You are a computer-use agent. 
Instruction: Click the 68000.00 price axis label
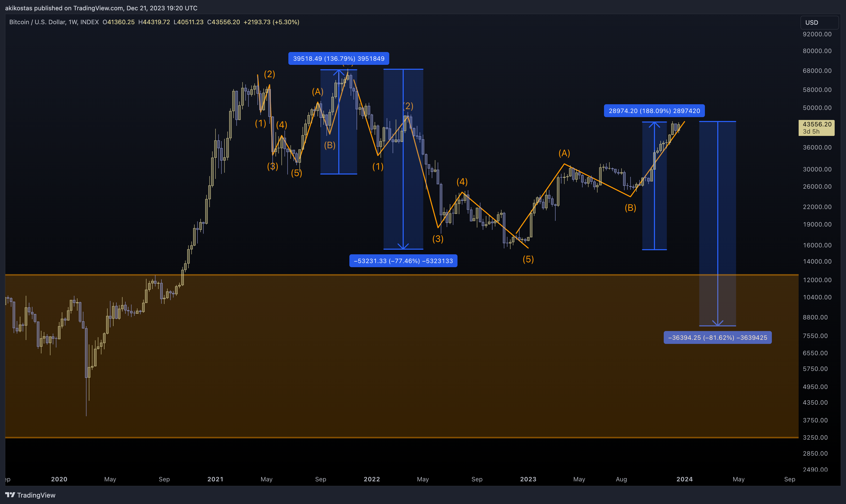tap(817, 71)
